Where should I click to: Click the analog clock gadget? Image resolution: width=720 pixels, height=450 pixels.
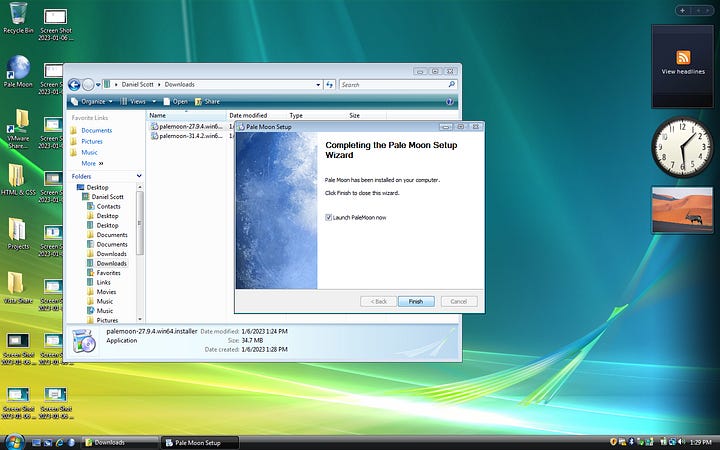tap(682, 147)
